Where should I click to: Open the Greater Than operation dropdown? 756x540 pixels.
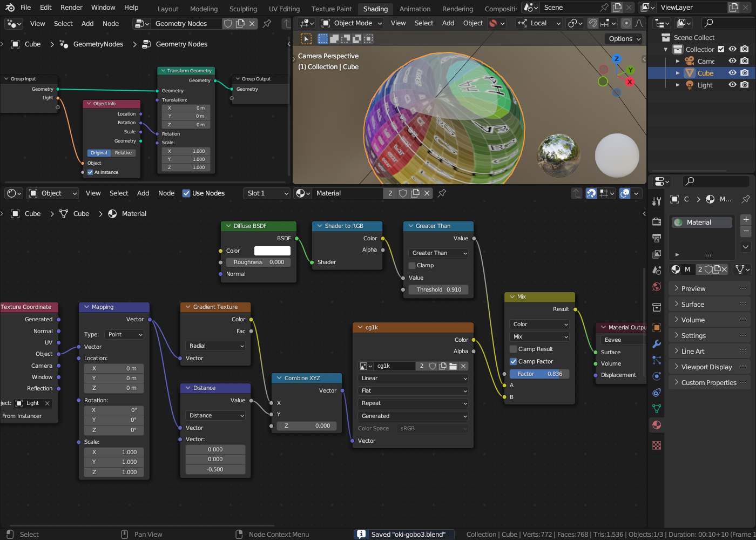(438, 253)
